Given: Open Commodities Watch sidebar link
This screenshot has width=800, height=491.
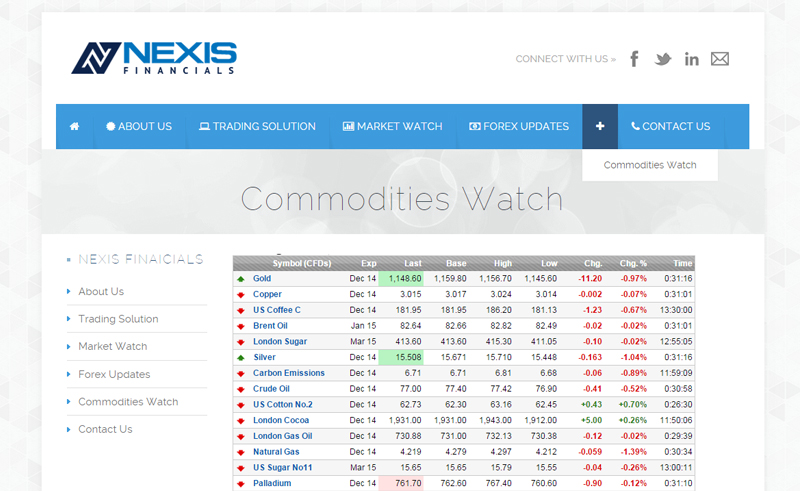Looking at the screenshot, I should [x=128, y=402].
